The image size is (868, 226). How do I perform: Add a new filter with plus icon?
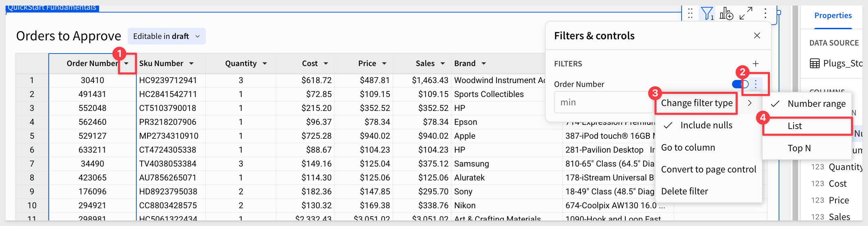point(756,64)
